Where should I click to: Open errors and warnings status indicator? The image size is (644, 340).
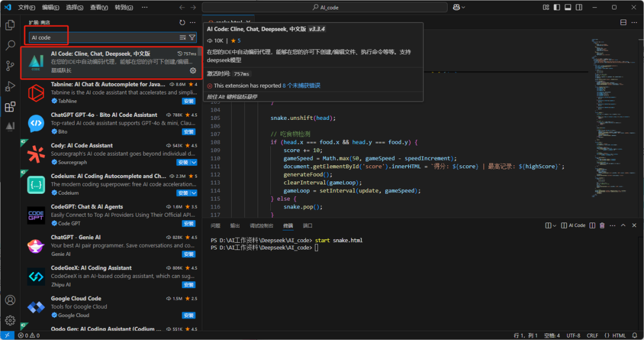[29, 335]
